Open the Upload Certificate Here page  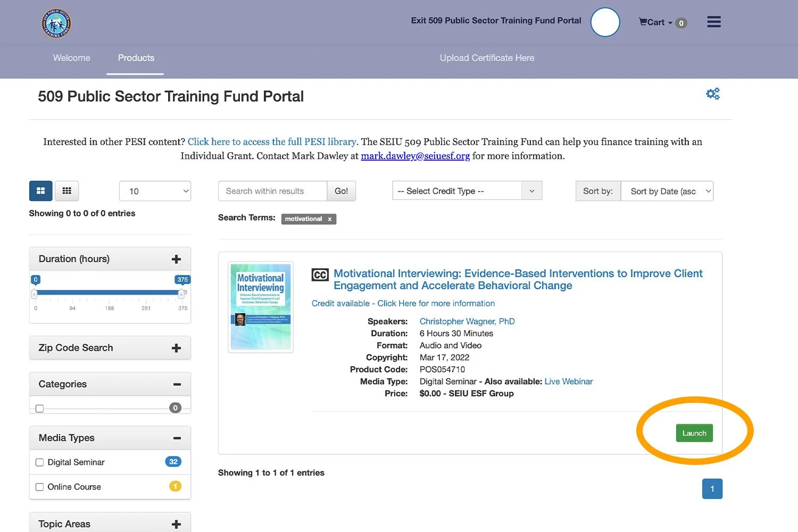click(487, 58)
